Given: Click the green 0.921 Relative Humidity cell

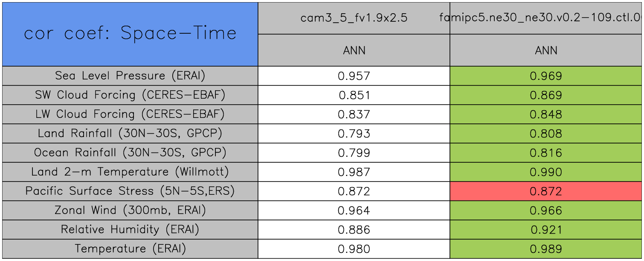Looking at the screenshot, I should point(546,230).
